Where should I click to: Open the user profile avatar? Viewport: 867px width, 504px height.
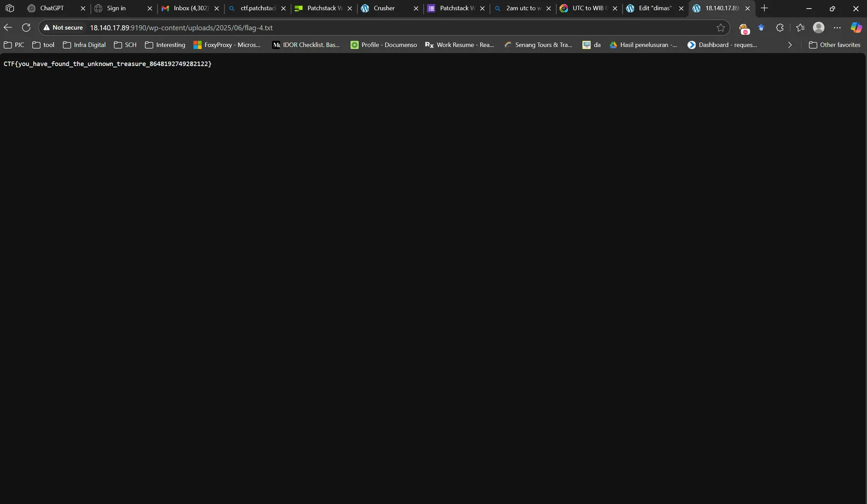(819, 28)
